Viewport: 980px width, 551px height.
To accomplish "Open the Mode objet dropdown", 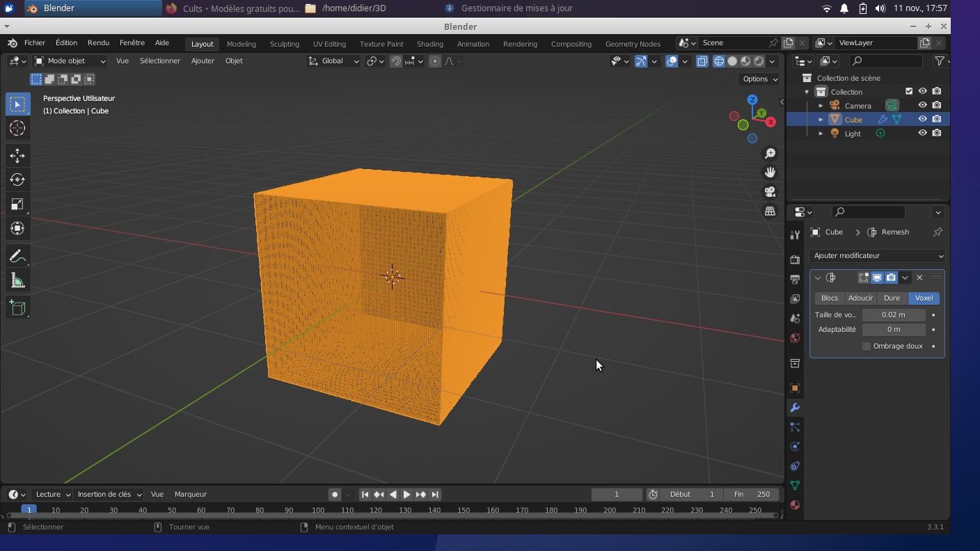I will pyautogui.click(x=70, y=61).
